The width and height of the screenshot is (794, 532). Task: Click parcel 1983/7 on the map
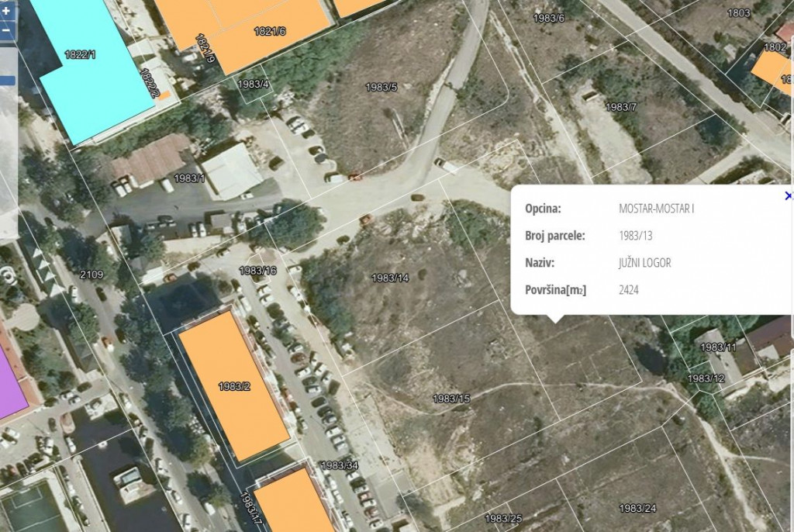click(620, 106)
